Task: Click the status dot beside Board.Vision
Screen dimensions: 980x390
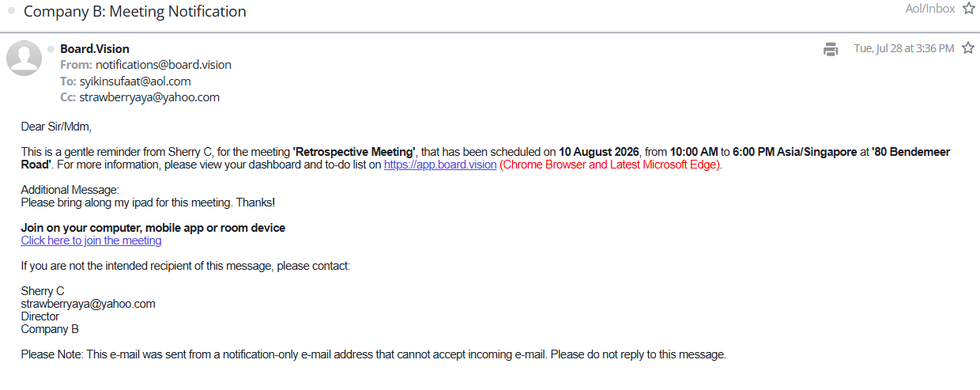Action: click(51, 49)
